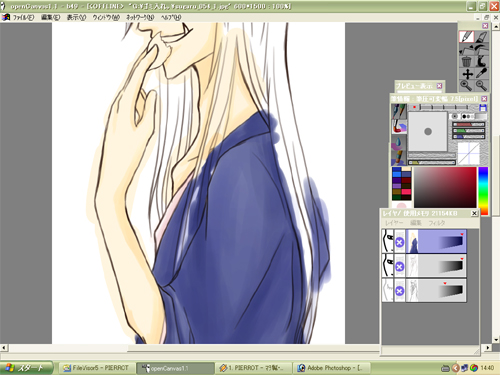The width and height of the screenshot is (500, 375).
Task: Open the 表示(V) menu
Action: pos(76,17)
